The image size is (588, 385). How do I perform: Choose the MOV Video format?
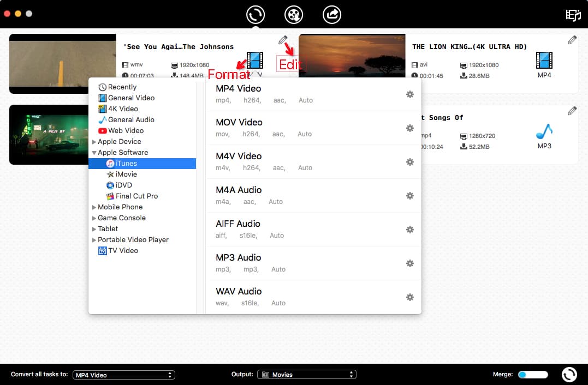coord(313,128)
